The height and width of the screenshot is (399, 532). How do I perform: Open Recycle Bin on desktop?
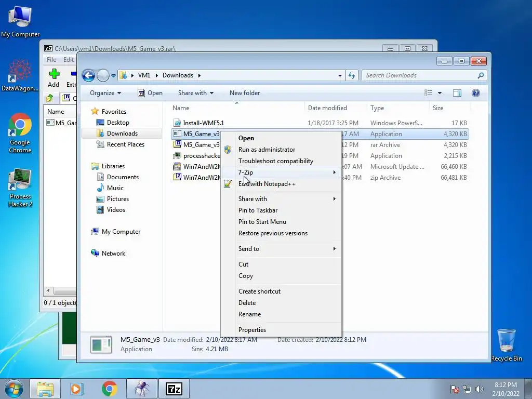pyautogui.click(x=507, y=345)
